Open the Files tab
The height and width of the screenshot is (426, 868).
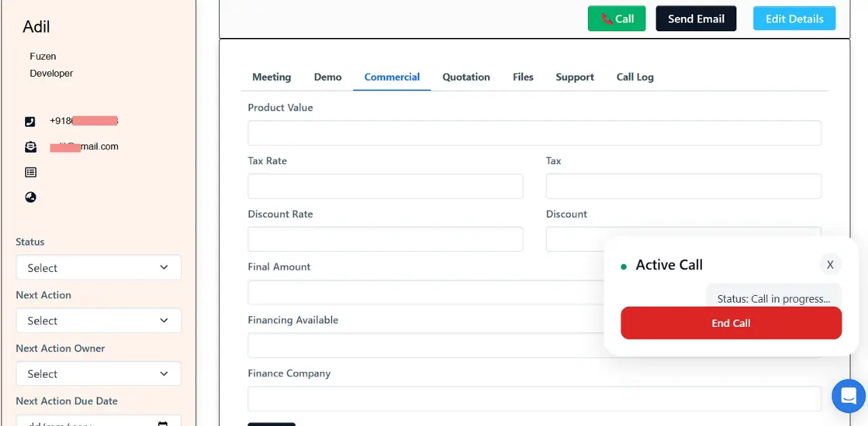tap(523, 77)
